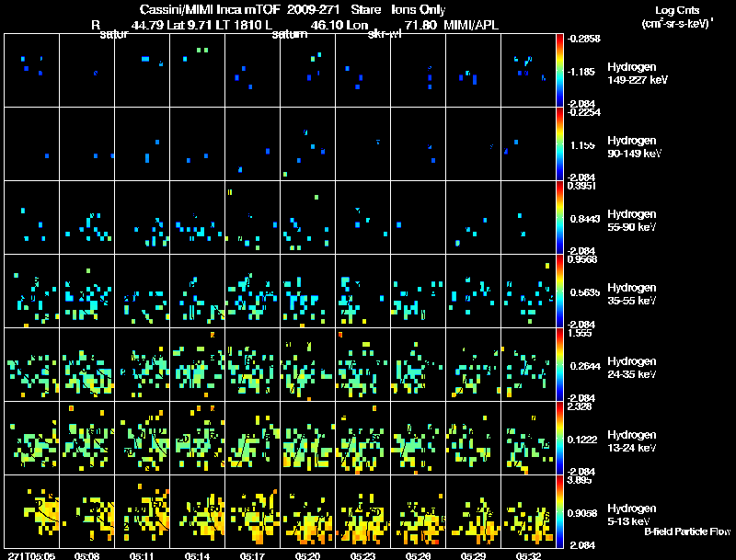Screen dimensions: 736x560
Task: Click the 05:32 time label
Action: (x=528, y=555)
